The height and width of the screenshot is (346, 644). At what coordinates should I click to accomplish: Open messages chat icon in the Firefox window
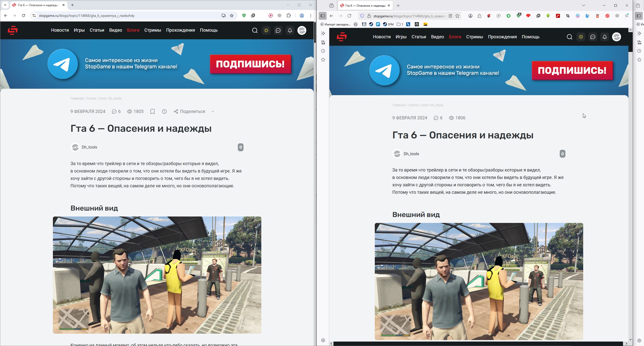[x=593, y=37]
